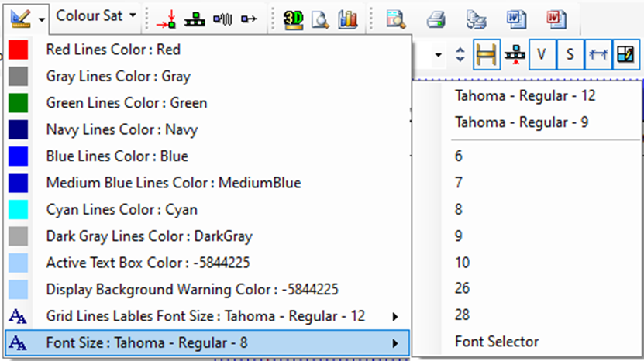This screenshot has width=644, height=361.
Task: Select Active Text Box Color entry
Action: pos(208,263)
